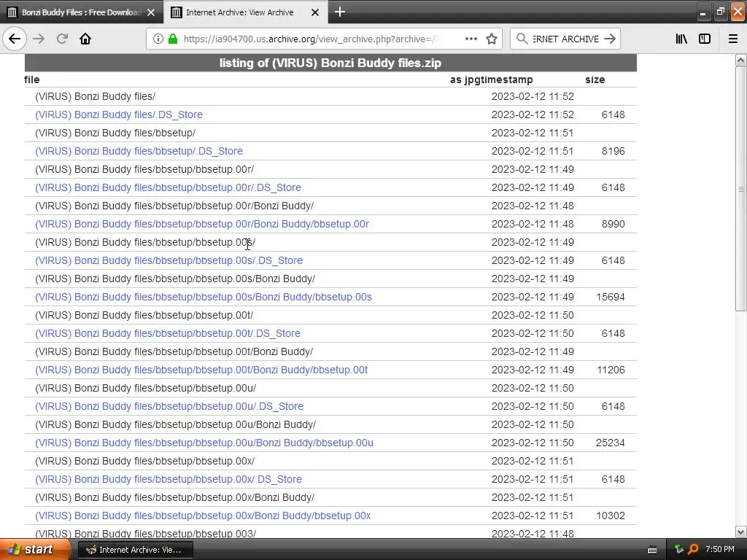Click the magnifier tray icon
This screenshot has height=560, width=747.
pos(693,550)
